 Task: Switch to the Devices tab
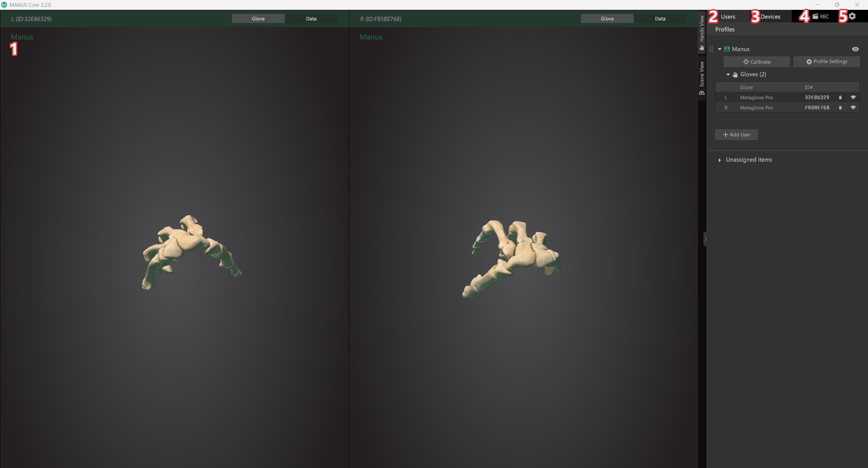click(770, 17)
